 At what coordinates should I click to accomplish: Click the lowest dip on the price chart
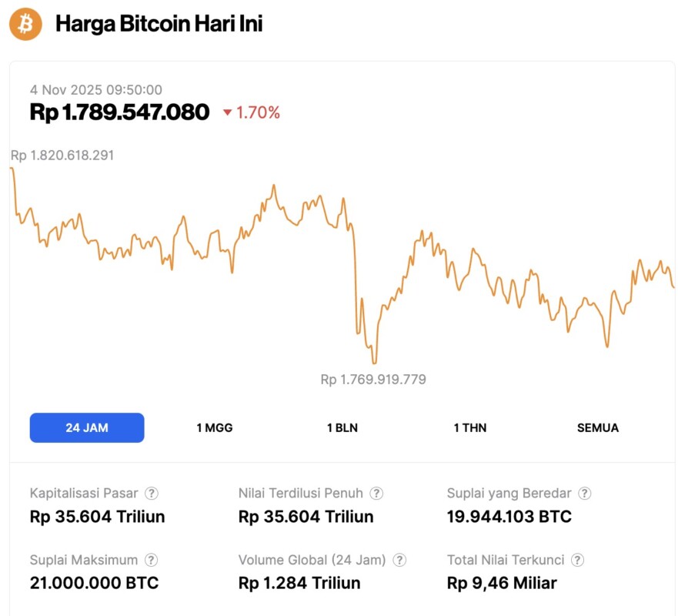(x=374, y=363)
